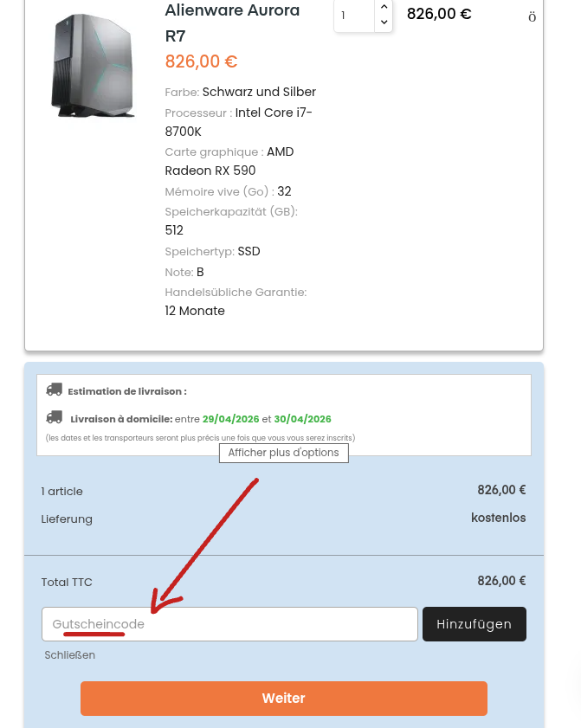Click the Gutscheincode input field
Image resolution: width=581 pixels, height=728 pixels.
[229, 624]
